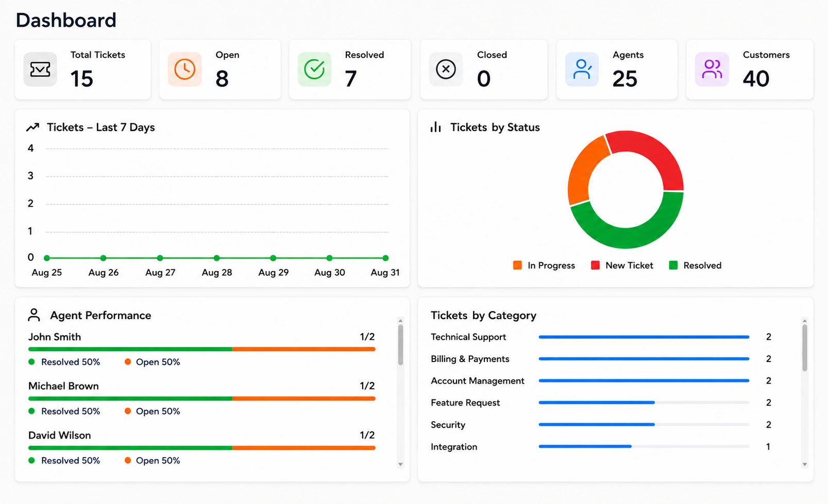Toggle the In Progress legend swatch

(x=517, y=265)
